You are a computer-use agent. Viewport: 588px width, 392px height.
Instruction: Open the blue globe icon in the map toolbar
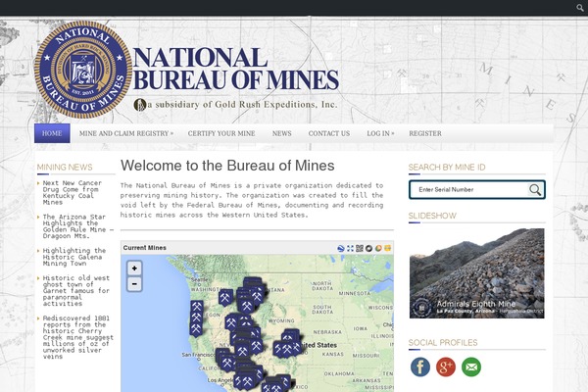coord(341,248)
